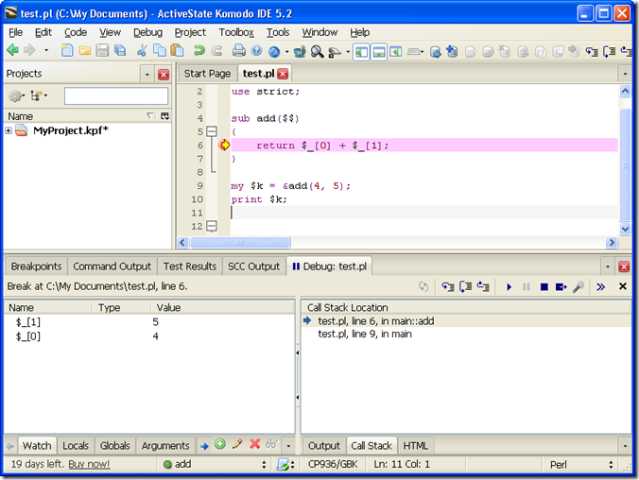The width and height of the screenshot is (639, 480).
Task: Toggle the left pane visibility
Action: [361, 52]
